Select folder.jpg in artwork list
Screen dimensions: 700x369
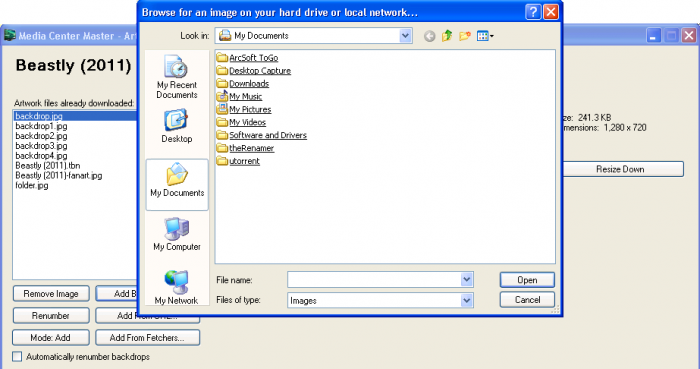pyautogui.click(x=32, y=185)
